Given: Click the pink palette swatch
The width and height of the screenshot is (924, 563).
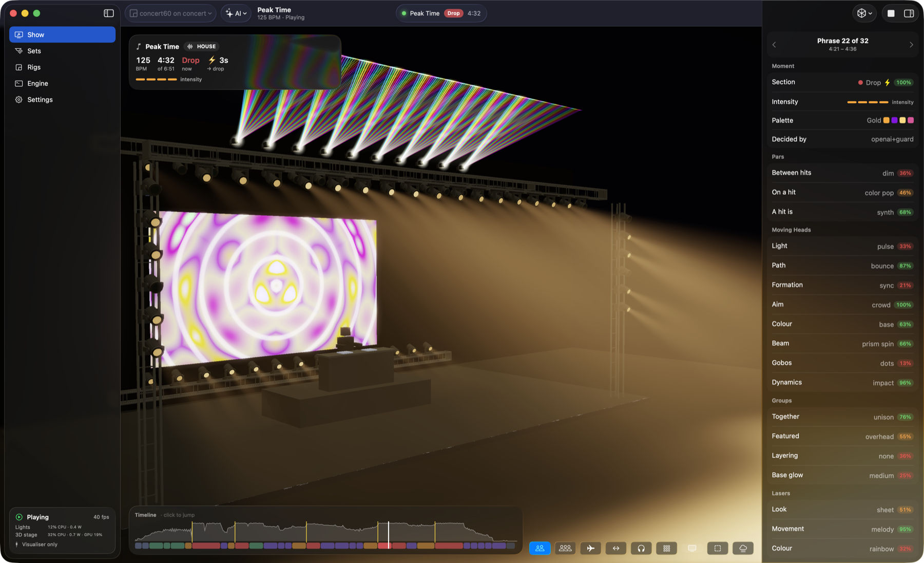Looking at the screenshot, I should pyautogui.click(x=911, y=120).
